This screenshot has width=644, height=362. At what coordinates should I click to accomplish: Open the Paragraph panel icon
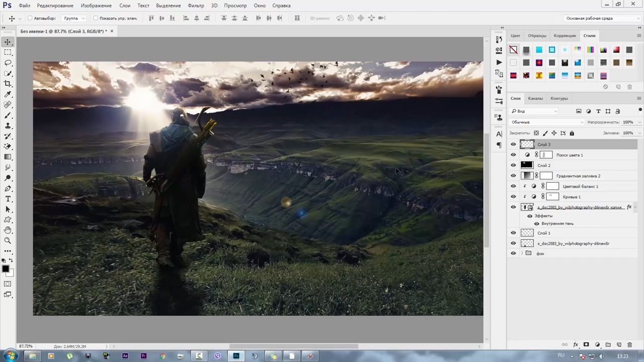coord(499,145)
